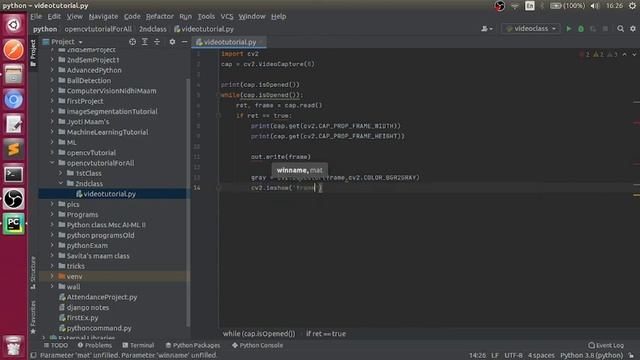The image size is (640, 360).
Task: Open videoclass run configuration dropdown
Action: [x=531, y=29]
